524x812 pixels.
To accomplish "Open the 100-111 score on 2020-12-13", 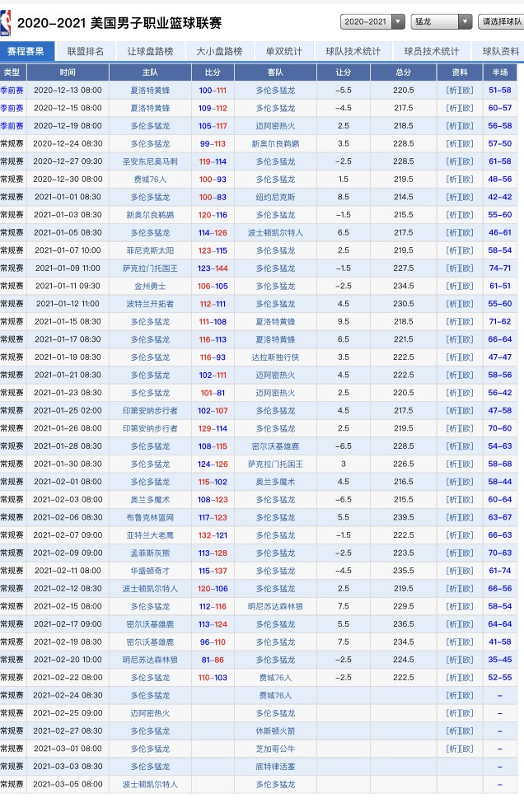I will click(213, 90).
